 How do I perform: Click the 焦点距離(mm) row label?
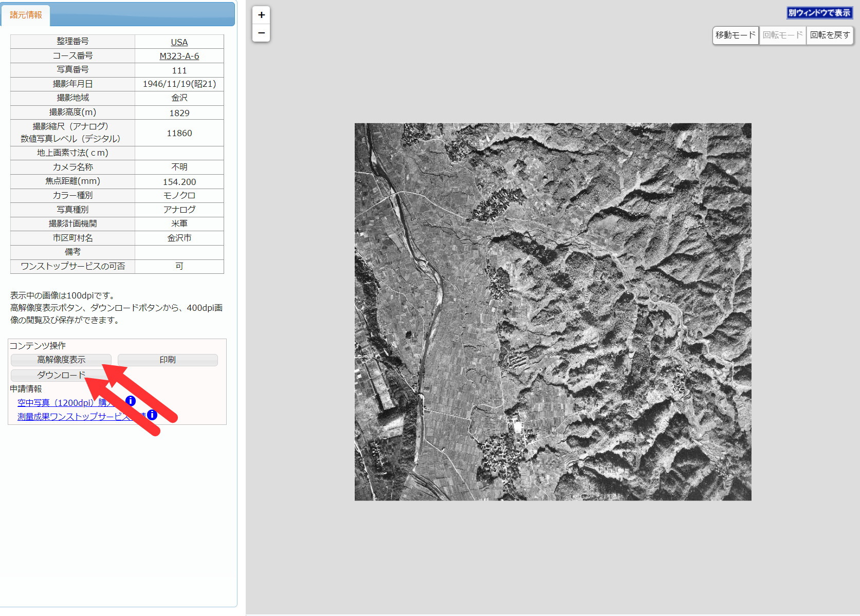pyautogui.click(x=72, y=181)
